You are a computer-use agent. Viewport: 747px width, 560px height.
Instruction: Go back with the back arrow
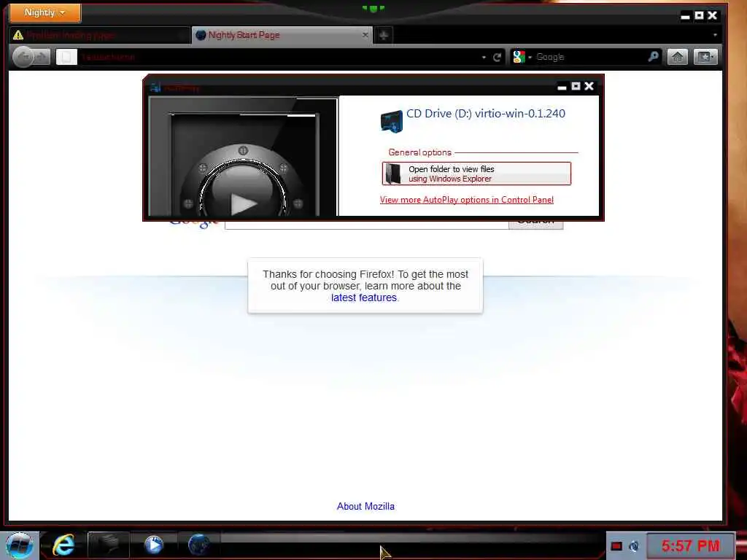point(24,57)
